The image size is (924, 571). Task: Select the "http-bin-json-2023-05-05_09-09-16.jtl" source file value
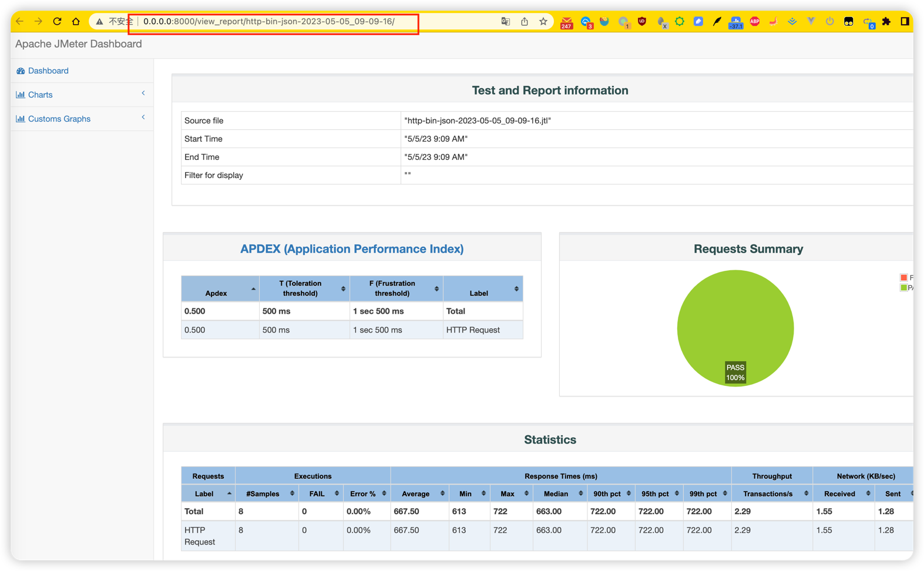tap(478, 121)
